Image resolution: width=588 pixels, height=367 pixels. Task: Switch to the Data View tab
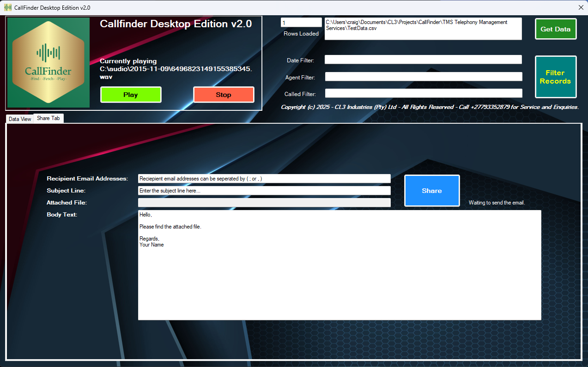[19, 119]
